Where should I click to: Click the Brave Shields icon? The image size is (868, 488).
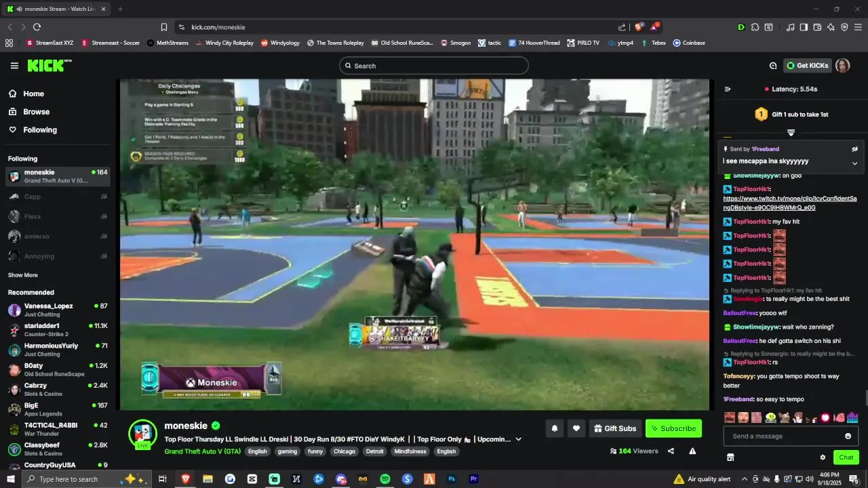638,27
